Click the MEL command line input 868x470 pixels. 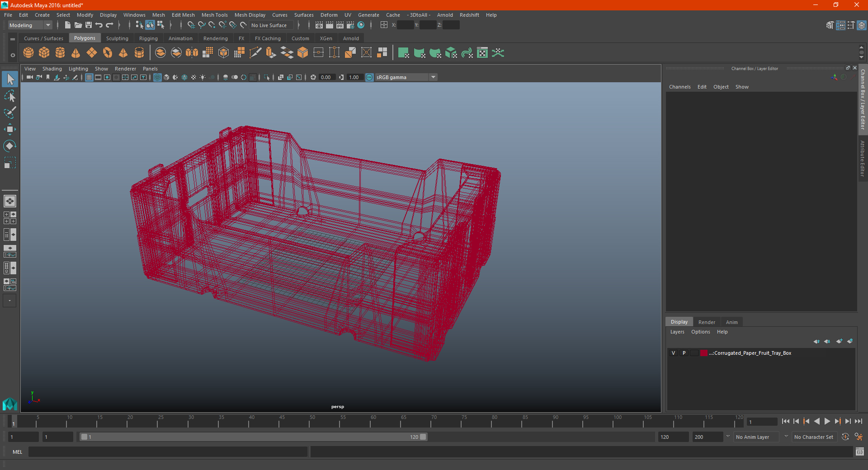coord(168,452)
